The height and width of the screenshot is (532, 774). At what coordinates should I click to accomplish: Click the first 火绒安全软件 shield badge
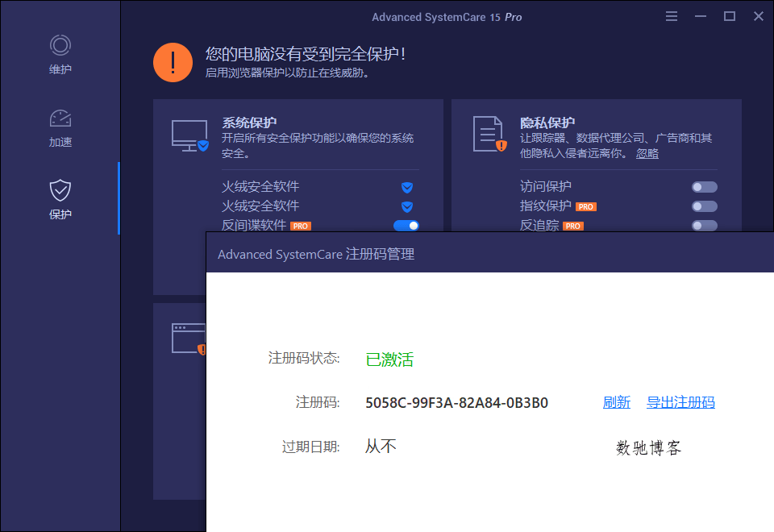pyautogui.click(x=407, y=187)
